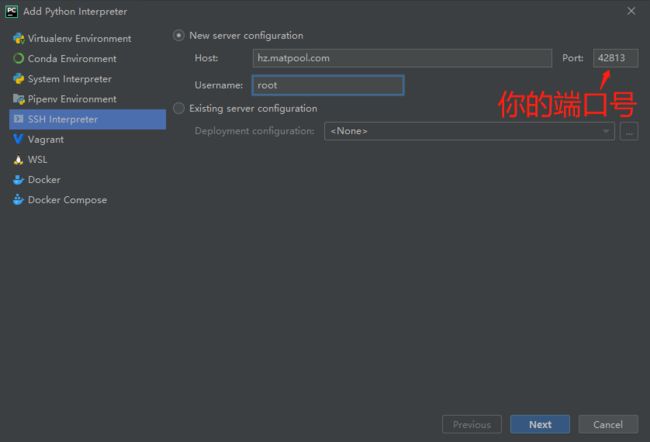Click the Cancel button
The image size is (650, 442).
[608, 425]
